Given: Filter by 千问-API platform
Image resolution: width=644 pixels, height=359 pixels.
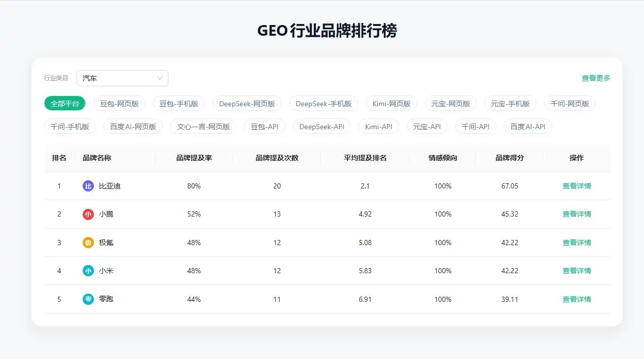Looking at the screenshot, I should click(476, 127).
